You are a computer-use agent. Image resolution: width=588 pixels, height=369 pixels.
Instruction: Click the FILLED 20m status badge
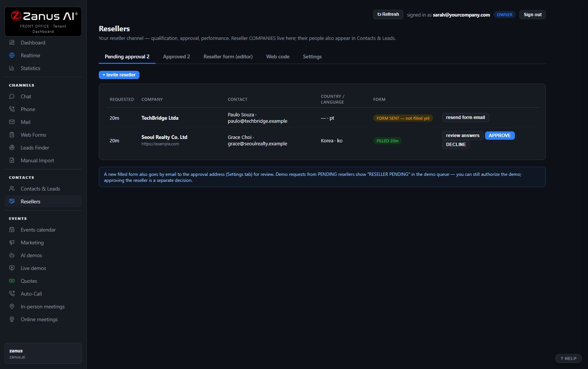click(x=387, y=141)
